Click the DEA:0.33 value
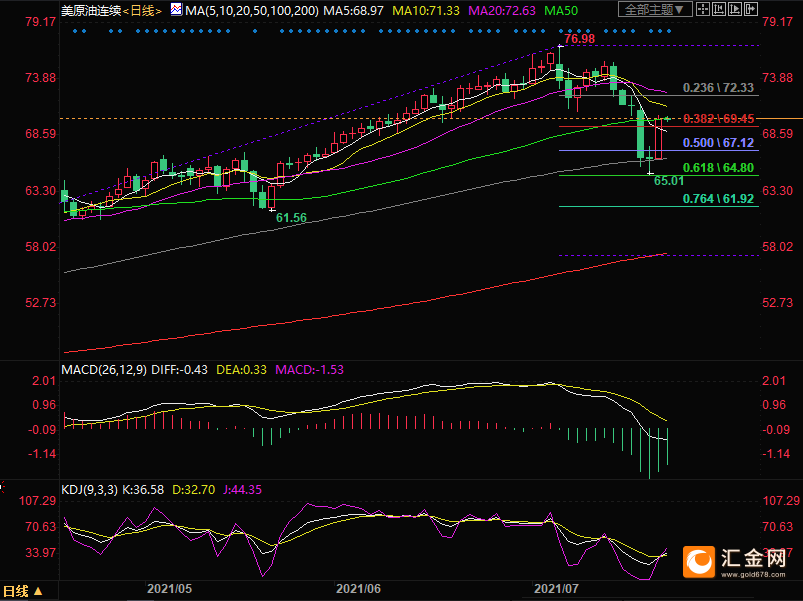803x601 pixels. 241,370
